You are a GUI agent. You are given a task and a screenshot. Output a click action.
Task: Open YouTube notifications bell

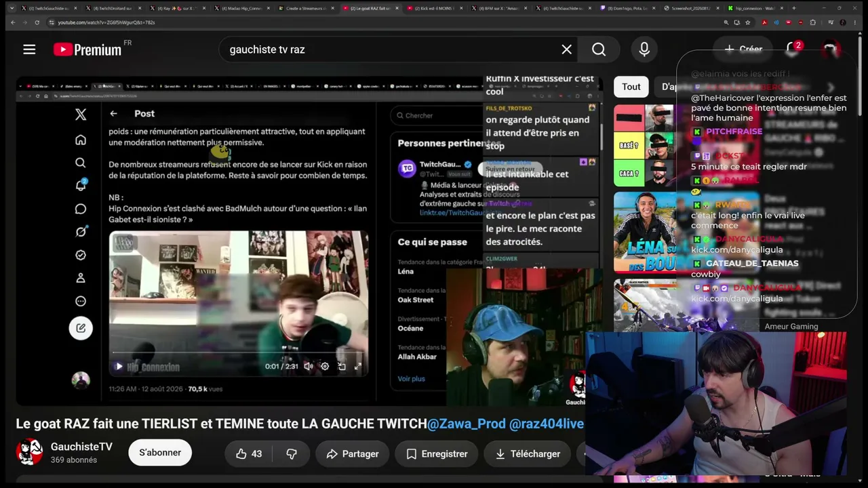tap(793, 49)
